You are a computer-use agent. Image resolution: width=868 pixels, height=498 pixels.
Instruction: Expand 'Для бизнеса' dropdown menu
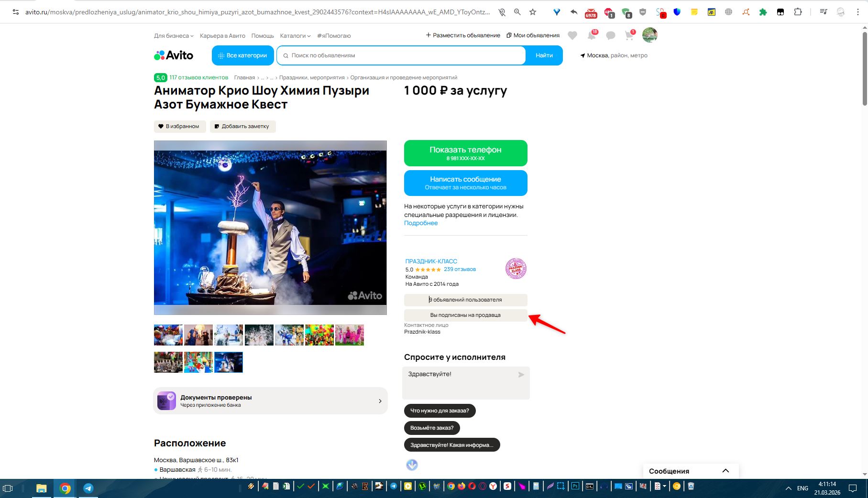click(x=174, y=36)
